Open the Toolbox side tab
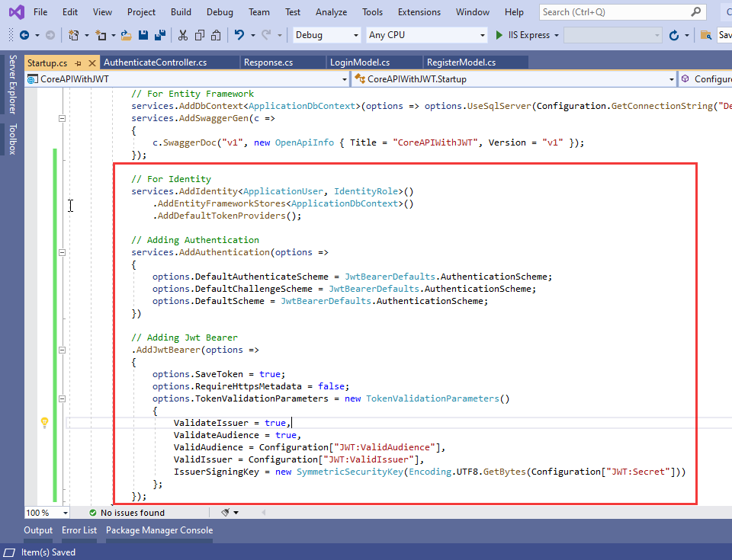732x560 pixels. coord(13,139)
